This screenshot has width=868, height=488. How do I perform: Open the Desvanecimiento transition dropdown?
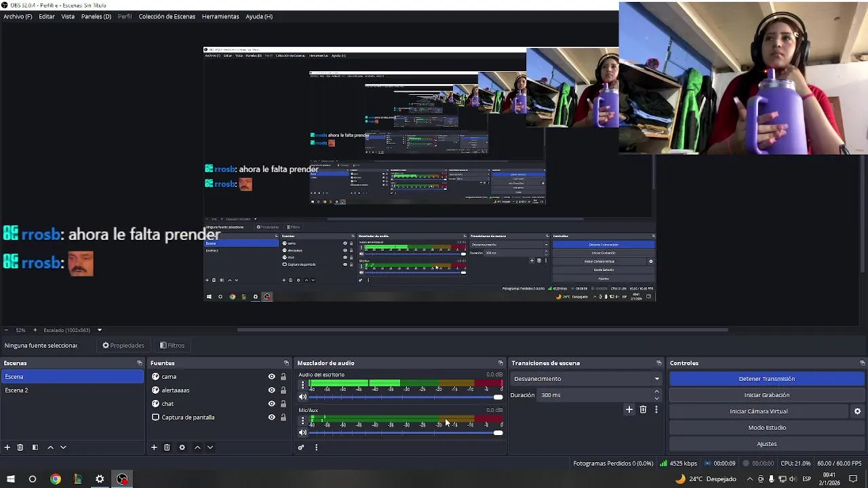(587, 379)
